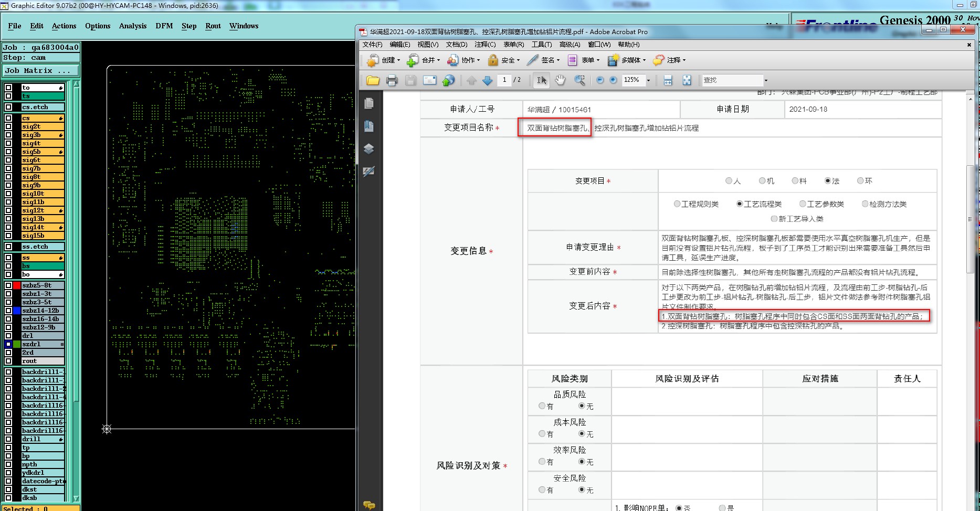Zoom in with the plus icon

click(613, 80)
